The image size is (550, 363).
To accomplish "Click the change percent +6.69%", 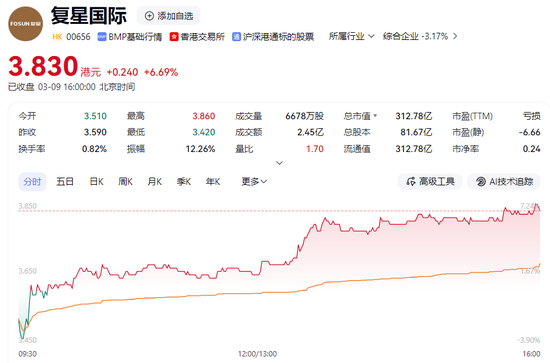I will (161, 72).
